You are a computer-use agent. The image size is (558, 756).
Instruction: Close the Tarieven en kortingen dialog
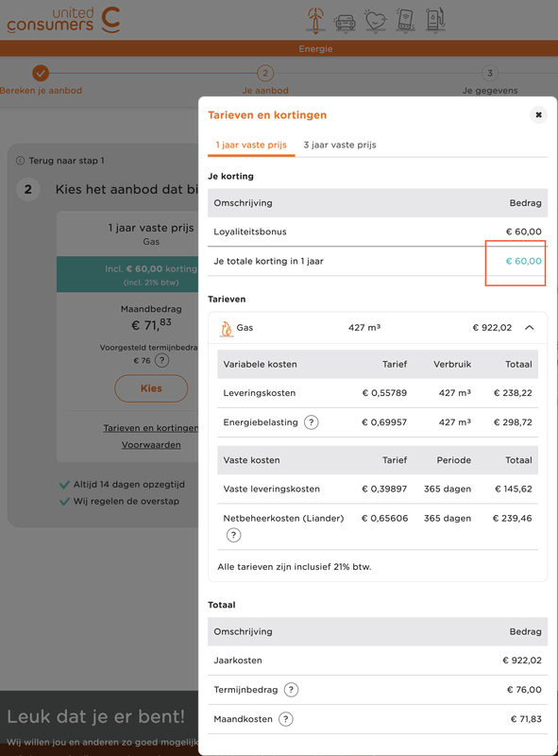pos(539,114)
